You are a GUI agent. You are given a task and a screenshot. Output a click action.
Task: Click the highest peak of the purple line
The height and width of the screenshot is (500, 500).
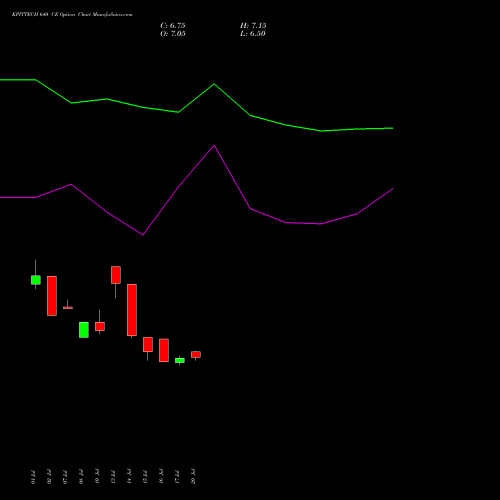click(214, 146)
